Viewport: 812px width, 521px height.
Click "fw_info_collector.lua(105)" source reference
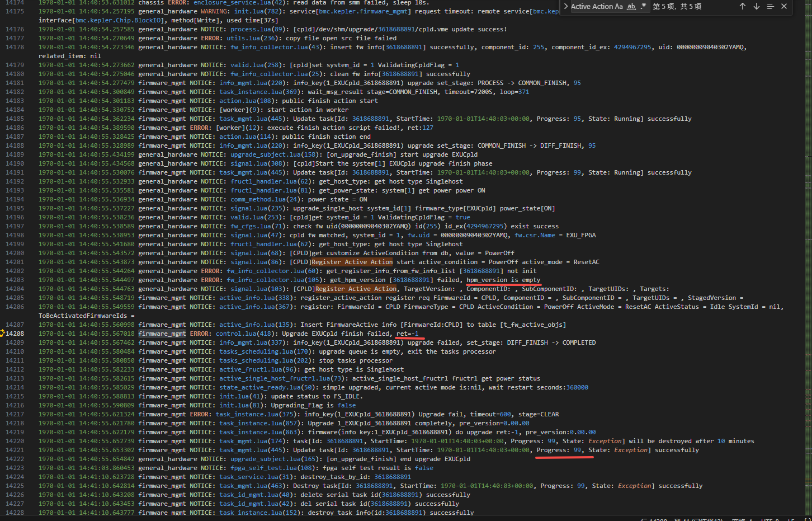pyautogui.click(x=275, y=280)
